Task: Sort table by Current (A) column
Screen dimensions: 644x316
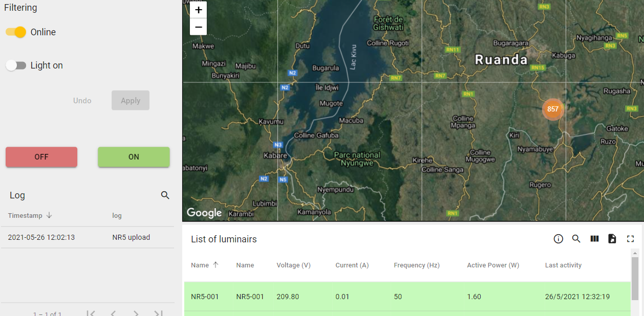Action: coord(352,265)
